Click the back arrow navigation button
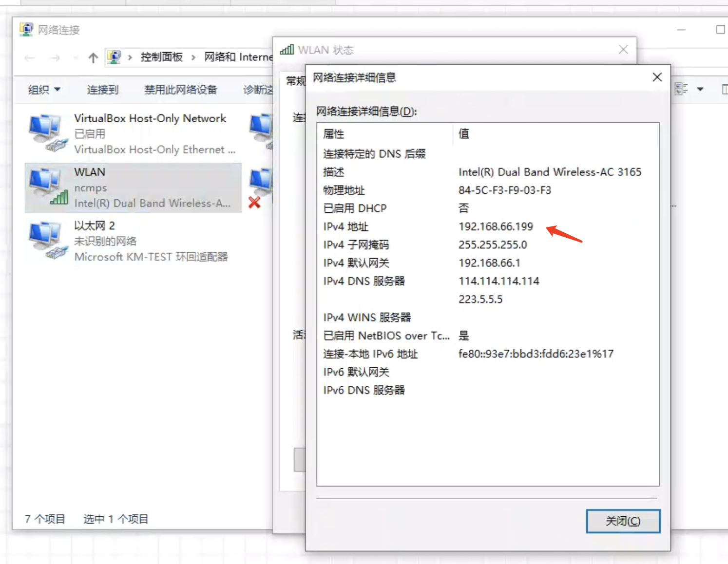The image size is (728, 564). tap(30, 58)
